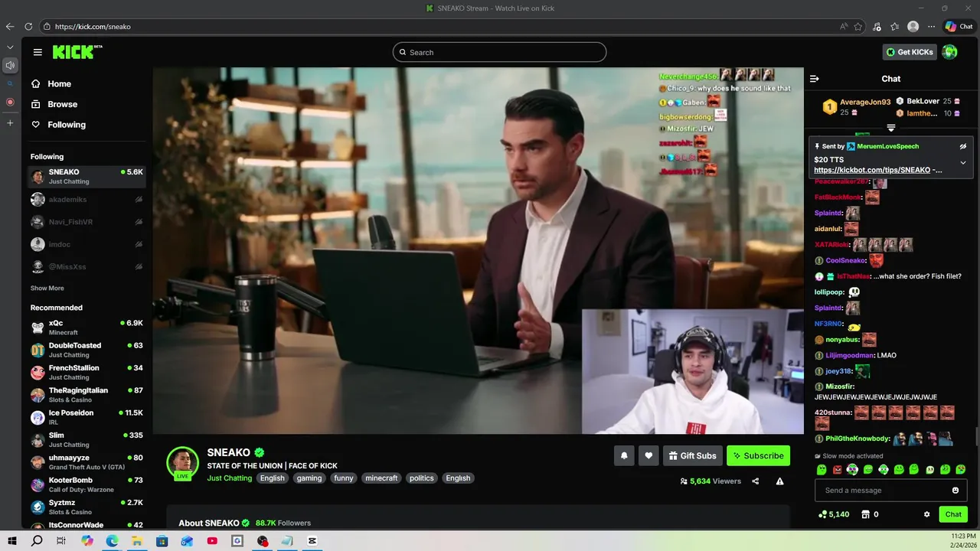The height and width of the screenshot is (551, 980).
Task: Click the minecraft tag
Action: 381,478
